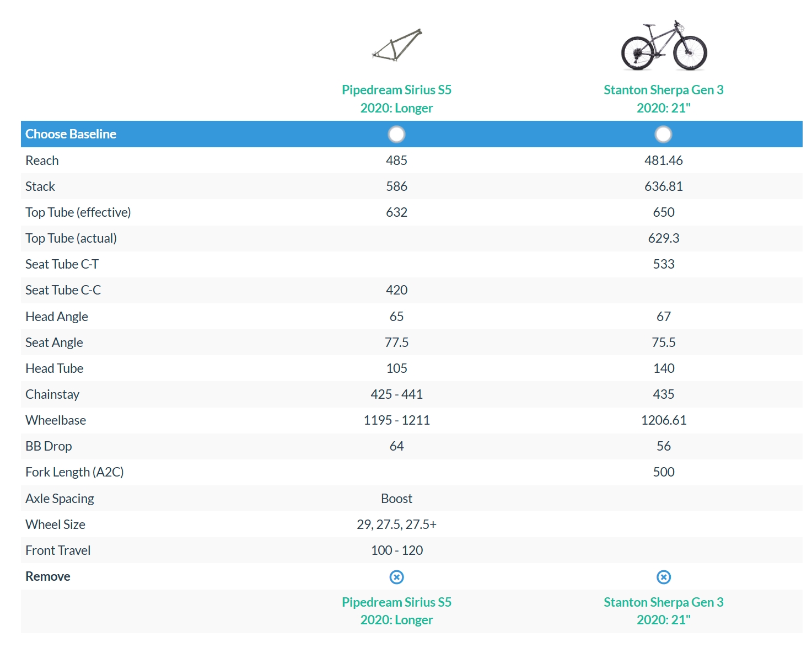Click the Stanton Sherpa bike photo

click(x=664, y=46)
